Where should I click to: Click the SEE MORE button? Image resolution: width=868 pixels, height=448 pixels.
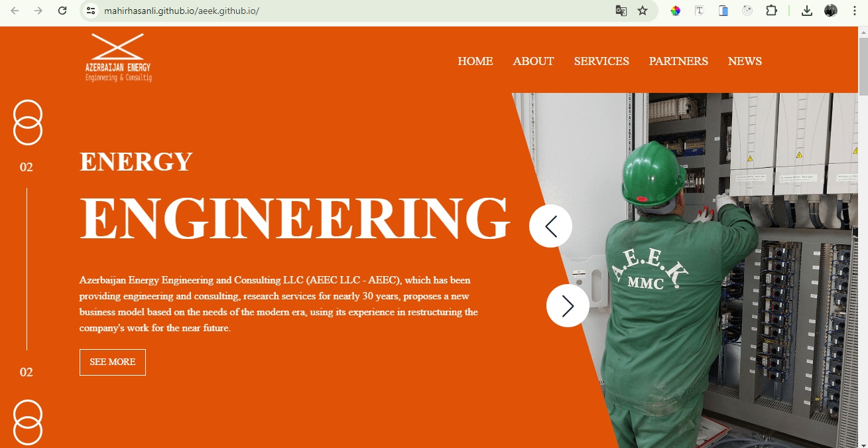(x=112, y=362)
